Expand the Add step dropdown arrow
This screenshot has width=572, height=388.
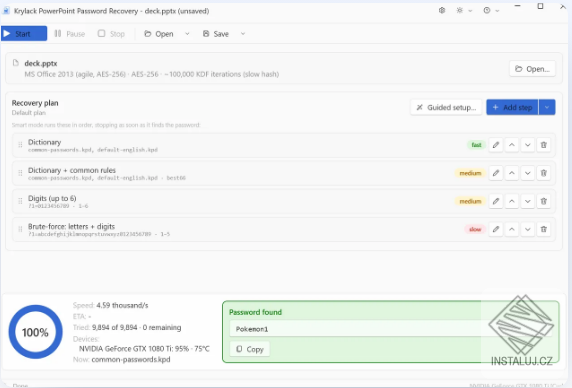tap(547, 107)
